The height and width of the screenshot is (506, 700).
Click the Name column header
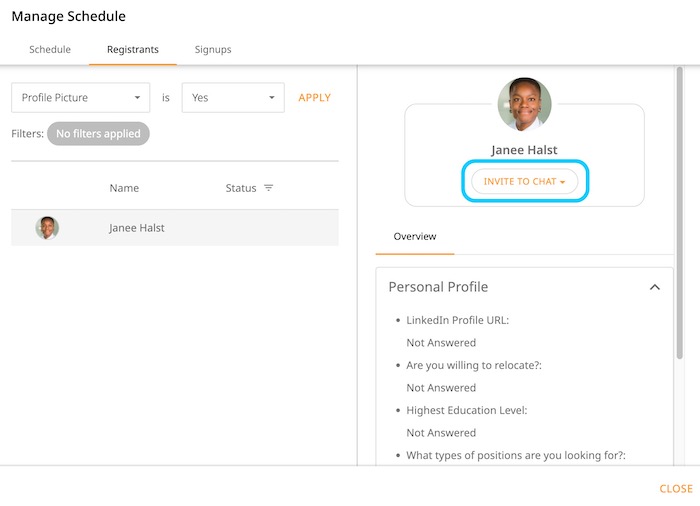124,188
